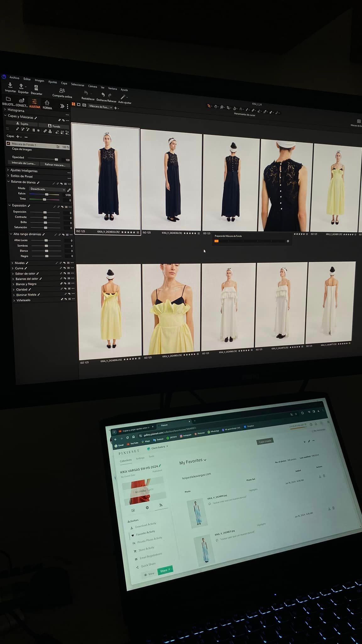The image size is (362, 644).
Task: Click the Opacidad slider
Action: pos(43,158)
